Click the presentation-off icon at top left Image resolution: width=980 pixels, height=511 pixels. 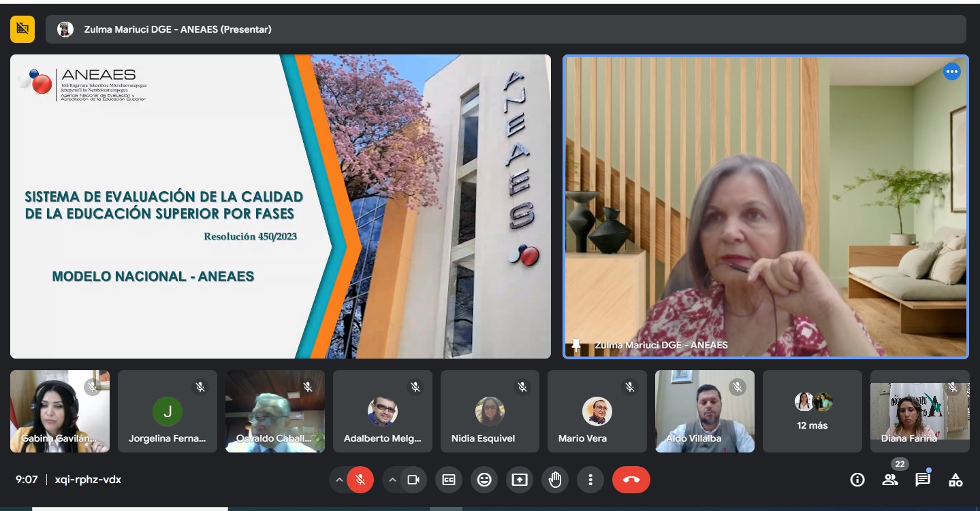(x=22, y=29)
